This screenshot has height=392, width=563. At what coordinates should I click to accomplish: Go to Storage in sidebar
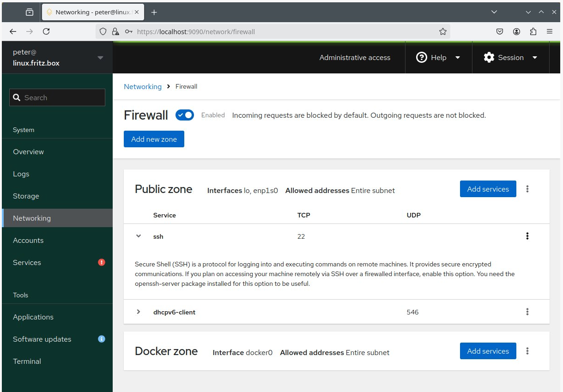coord(26,196)
